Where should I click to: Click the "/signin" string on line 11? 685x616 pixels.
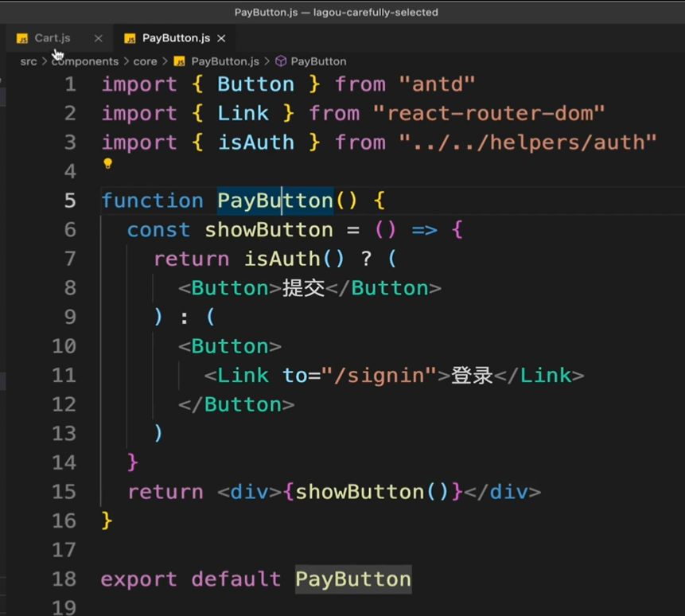(x=379, y=376)
